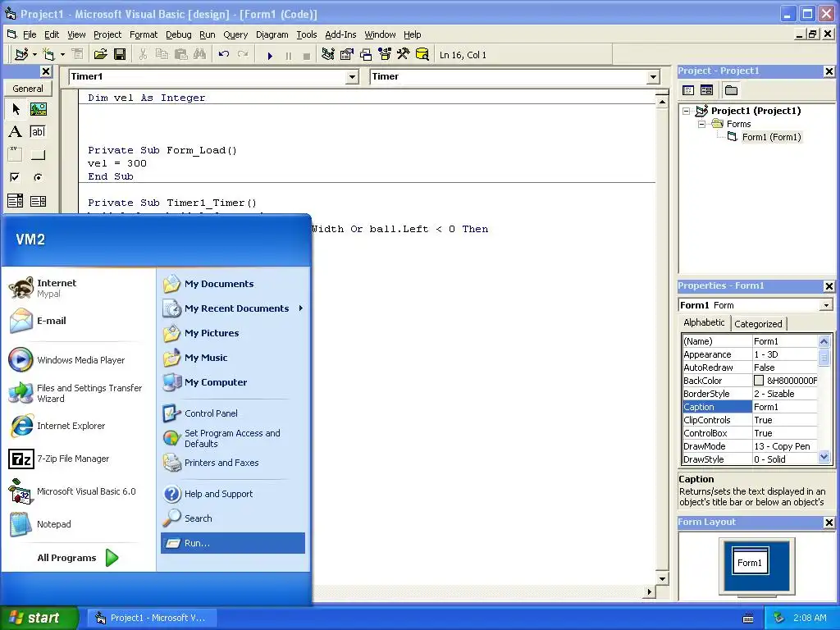Click properties list scroll down arrow

(824, 457)
